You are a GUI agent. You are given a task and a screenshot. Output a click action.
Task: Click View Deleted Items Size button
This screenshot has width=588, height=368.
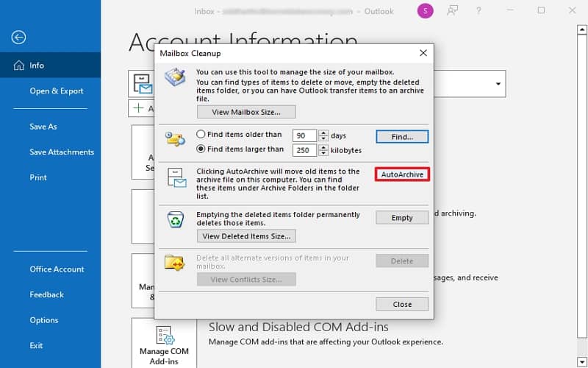[x=246, y=236]
